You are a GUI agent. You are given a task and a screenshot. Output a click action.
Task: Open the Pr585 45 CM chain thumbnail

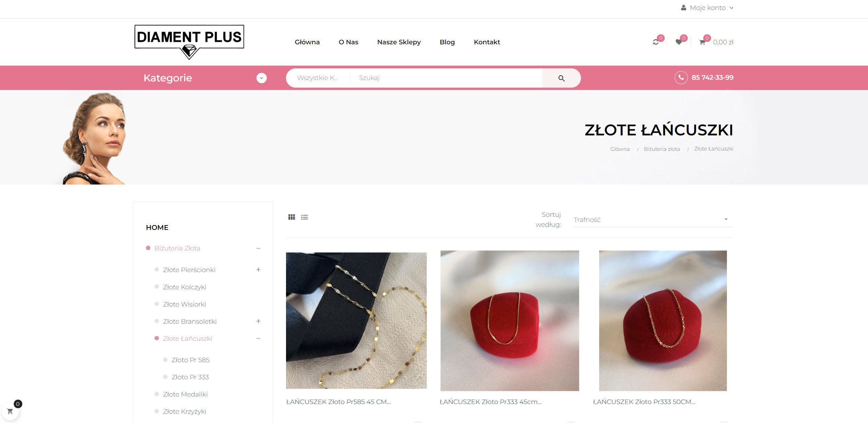[x=356, y=321]
